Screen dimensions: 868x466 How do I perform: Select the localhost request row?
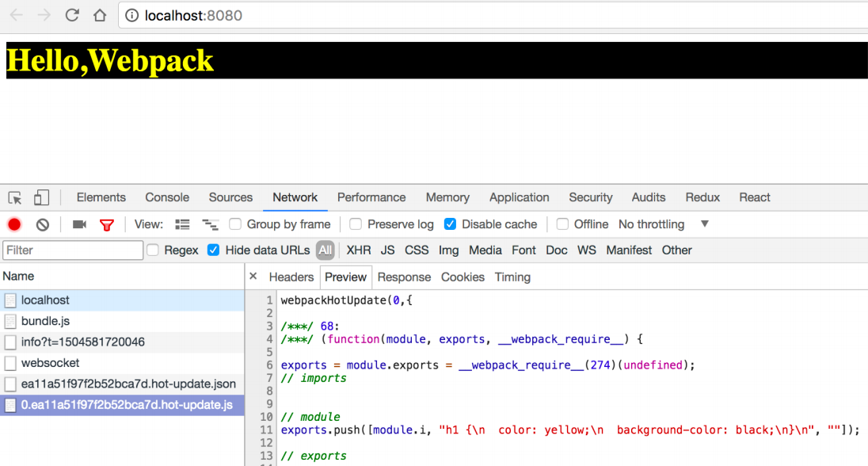click(x=122, y=300)
